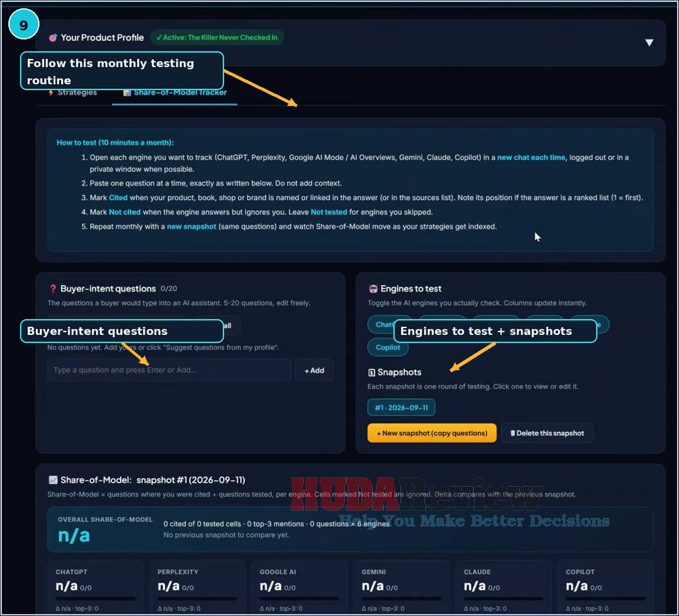Click the red question mark icon
The image size is (679, 616).
pyautogui.click(x=53, y=288)
